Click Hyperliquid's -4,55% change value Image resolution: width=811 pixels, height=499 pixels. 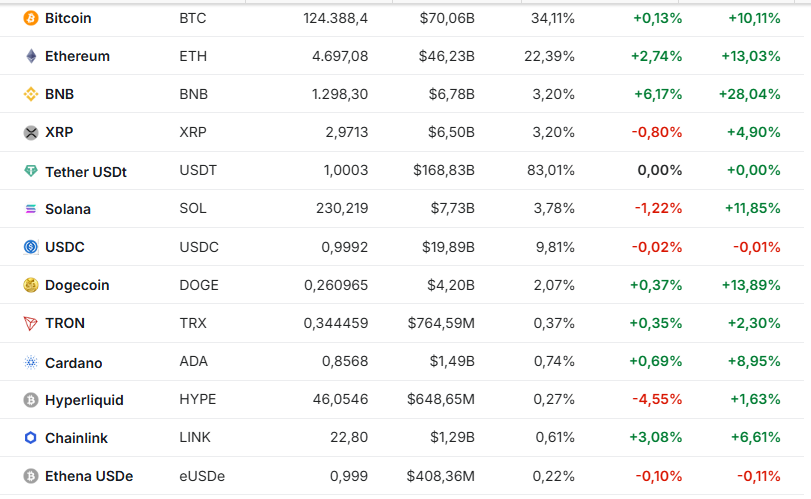(x=657, y=400)
